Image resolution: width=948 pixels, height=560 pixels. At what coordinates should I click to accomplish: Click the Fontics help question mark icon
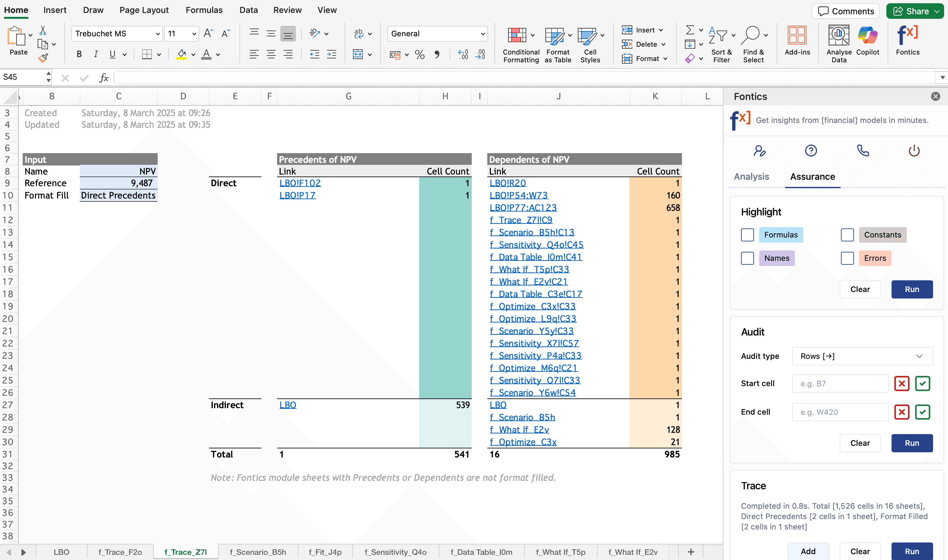tap(811, 151)
